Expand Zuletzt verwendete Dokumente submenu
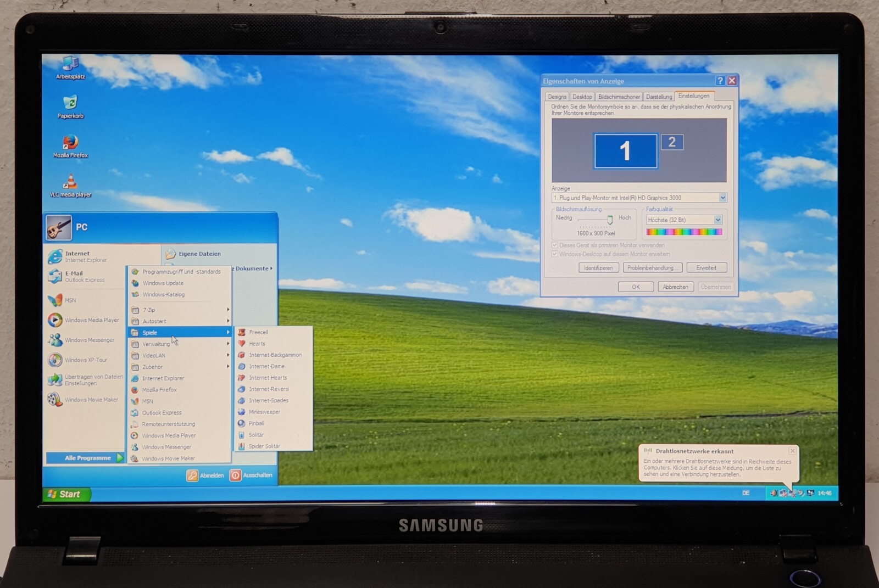The image size is (879, 588). pyautogui.click(x=253, y=268)
